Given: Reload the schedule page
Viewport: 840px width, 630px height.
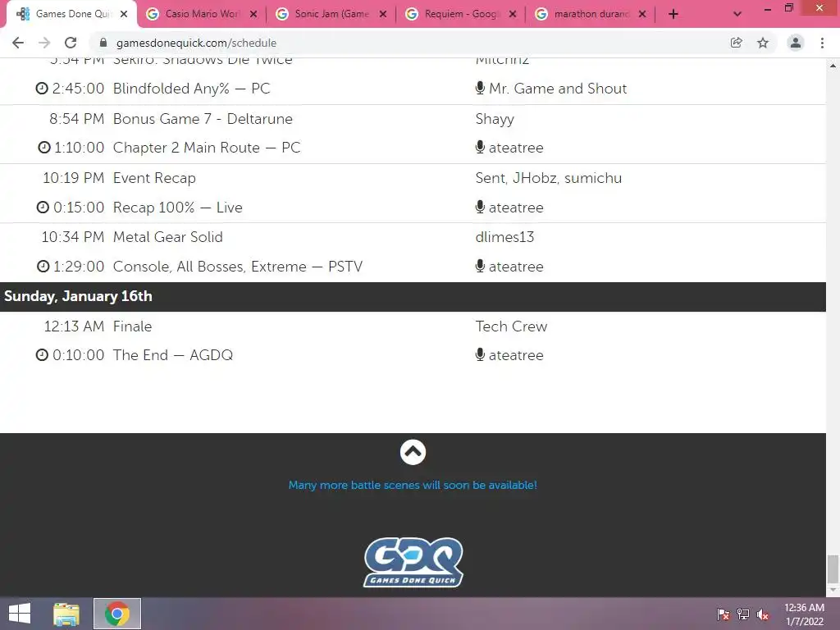Looking at the screenshot, I should click(71, 43).
